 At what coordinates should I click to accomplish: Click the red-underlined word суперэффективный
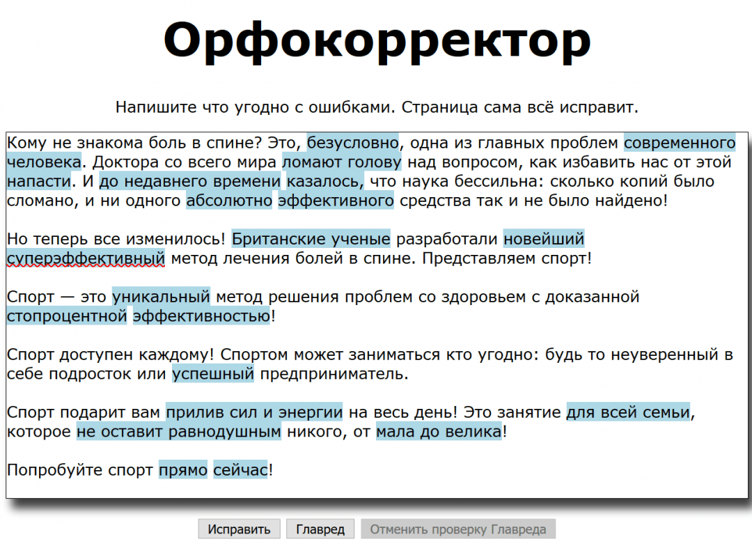pos(86,259)
